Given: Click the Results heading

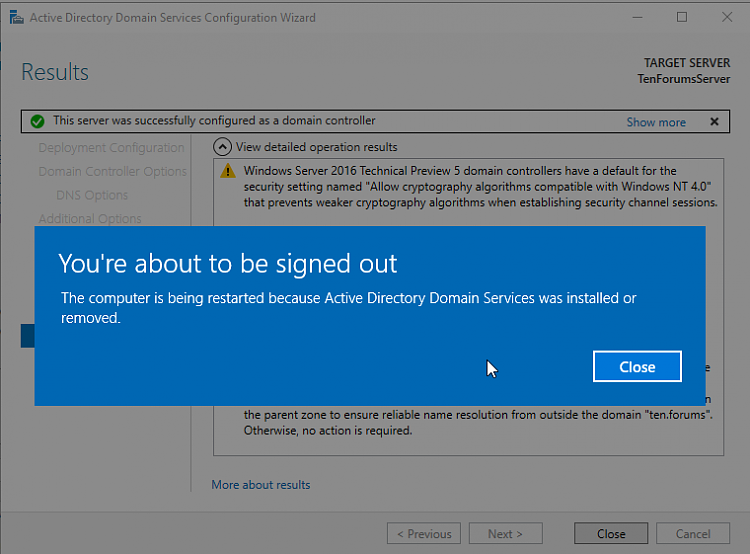Looking at the screenshot, I should (55, 72).
